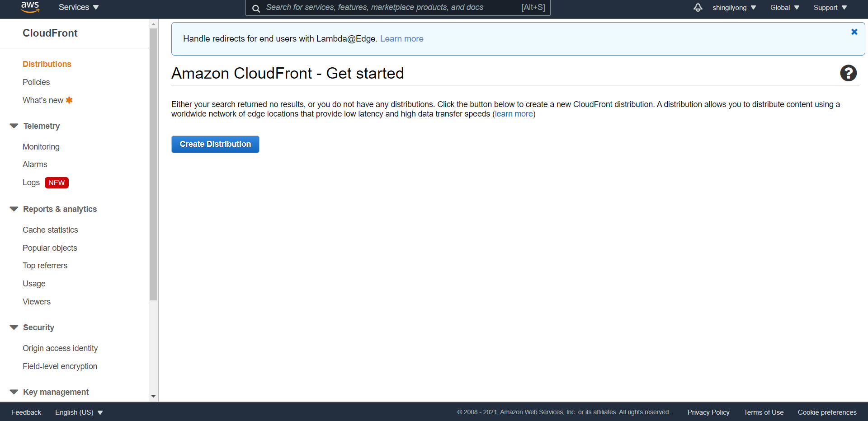Click the help question mark icon

click(848, 73)
